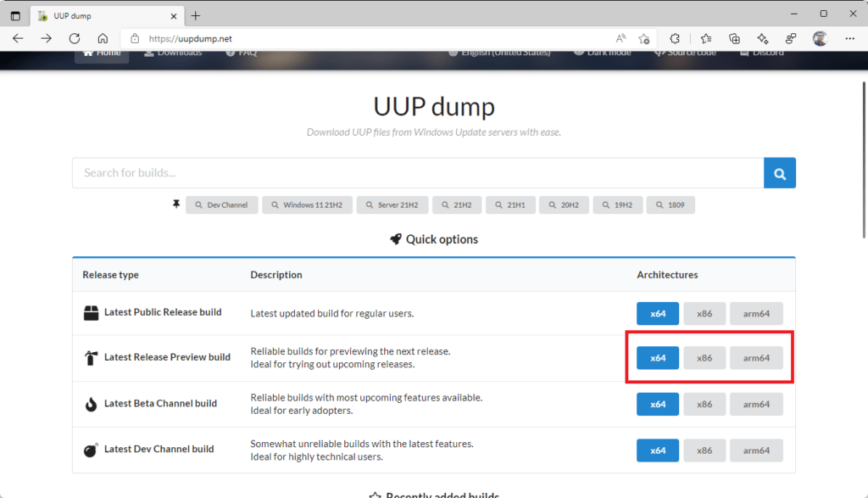Screen dimensions: 868x498
Task: Choose arm64 for Latest Dev Channel build
Action: tap(756, 450)
